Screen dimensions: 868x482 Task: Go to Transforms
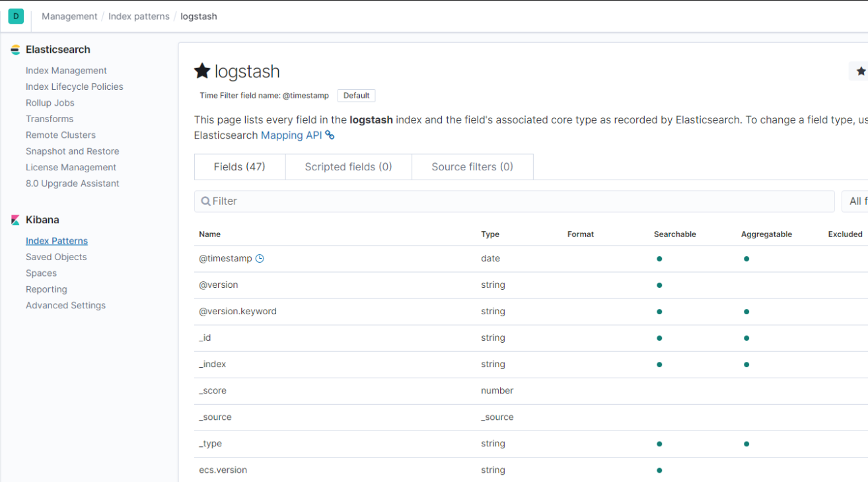(x=50, y=119)
